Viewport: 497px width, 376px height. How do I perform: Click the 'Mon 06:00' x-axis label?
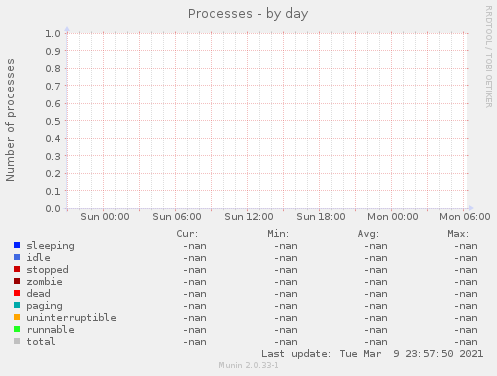(465, 217)
